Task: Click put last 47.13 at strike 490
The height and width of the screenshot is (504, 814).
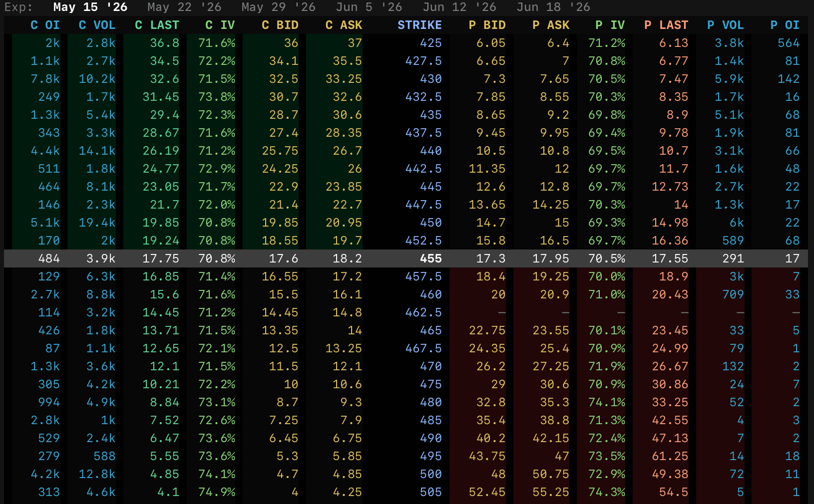Action: click(x=670, y=438)
